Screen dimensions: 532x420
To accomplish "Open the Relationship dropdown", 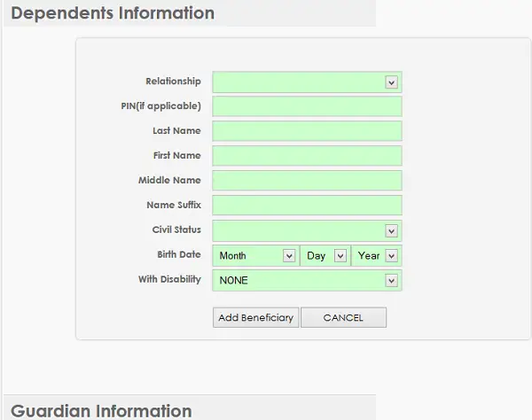I will point(307,82).
